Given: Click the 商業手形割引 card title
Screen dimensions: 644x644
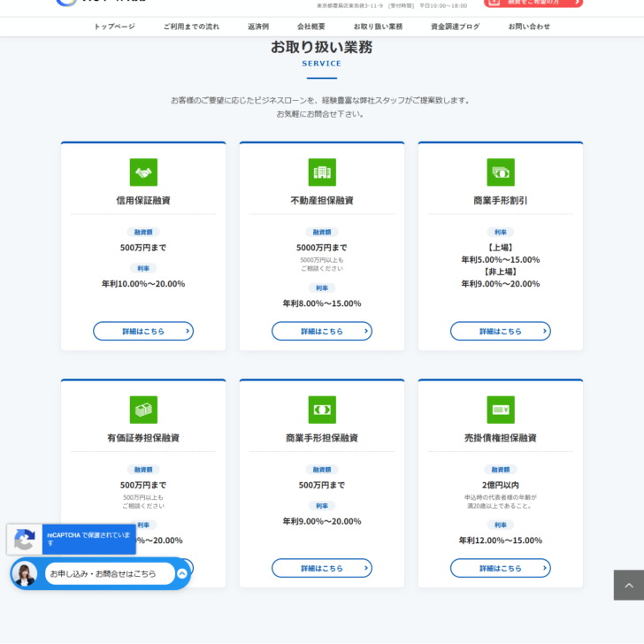Looking at the screenshot, I should tap(501, 201).
